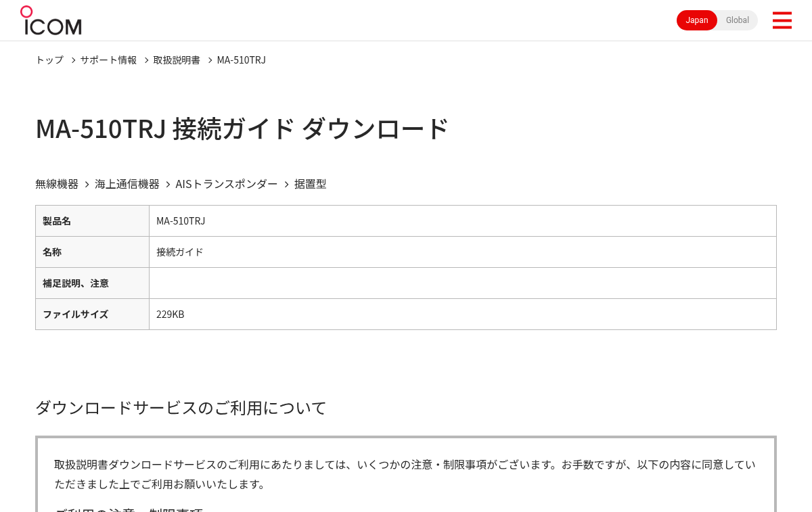Screen dimensions: 812x512
Task: Go to トップ breadcrumb link
Action: coord(49,60)
